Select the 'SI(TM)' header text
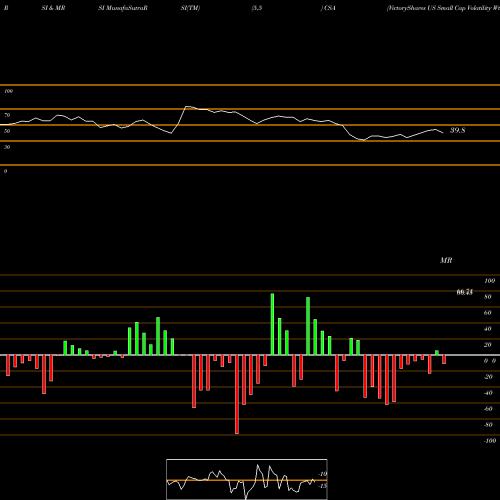Image resolution: width=500 pixels, height=500 pixels. coord(190,8)
